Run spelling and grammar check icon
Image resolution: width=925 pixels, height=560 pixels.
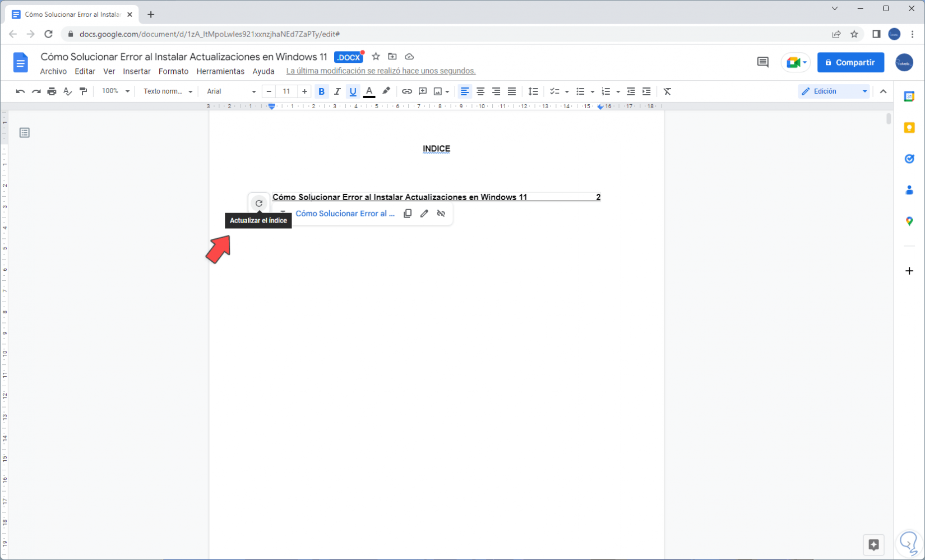67,91
